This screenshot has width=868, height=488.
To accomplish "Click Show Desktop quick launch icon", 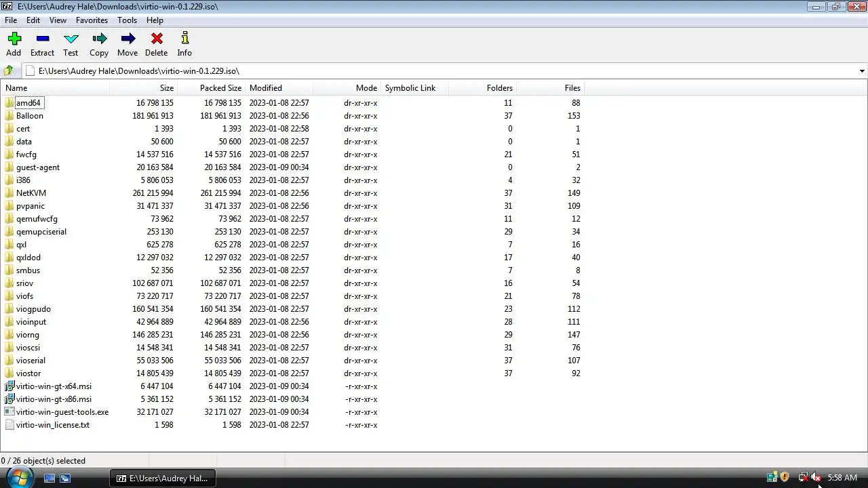I will point(50,478).
